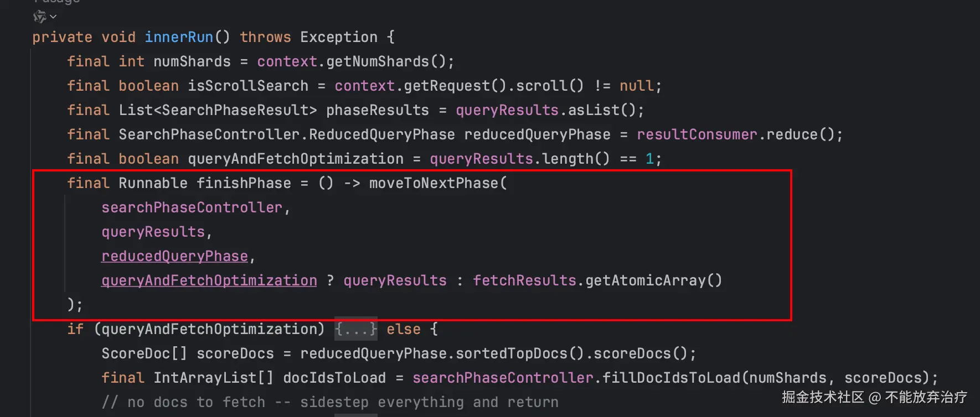This screenshot has height=417, width=980.
Task: Click the getNumShards() method call
Action: coord(386,61)
